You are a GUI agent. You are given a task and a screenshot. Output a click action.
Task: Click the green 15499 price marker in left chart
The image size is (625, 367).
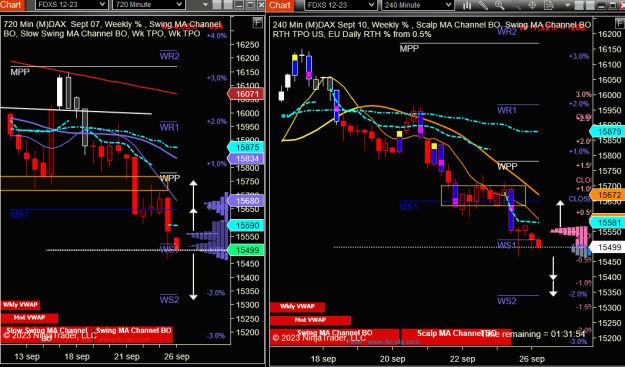tap(247, 250)
